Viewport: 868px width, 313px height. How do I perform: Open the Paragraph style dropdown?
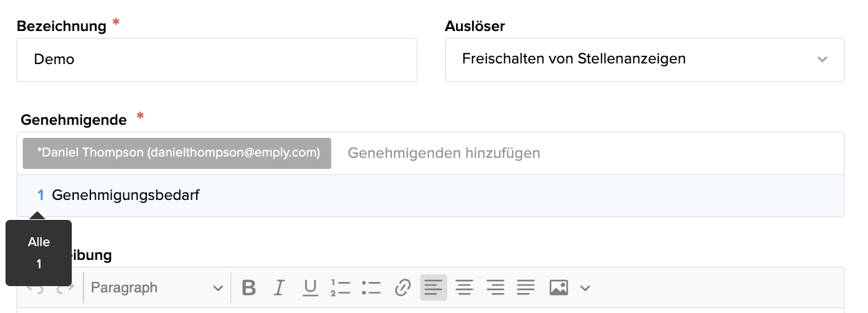point(157,287)
